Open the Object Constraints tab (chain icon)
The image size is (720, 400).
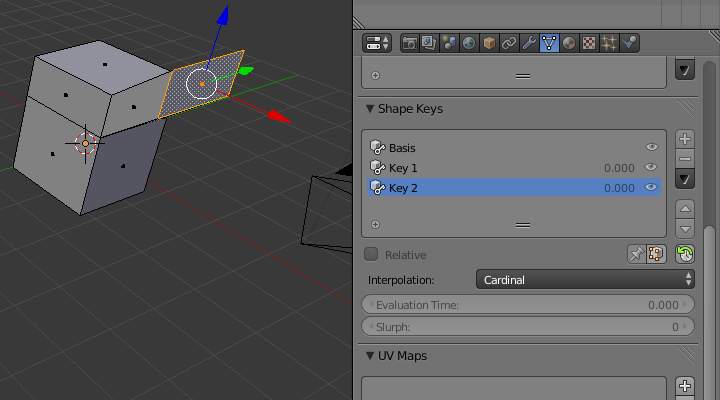click(x=509, y=43)
